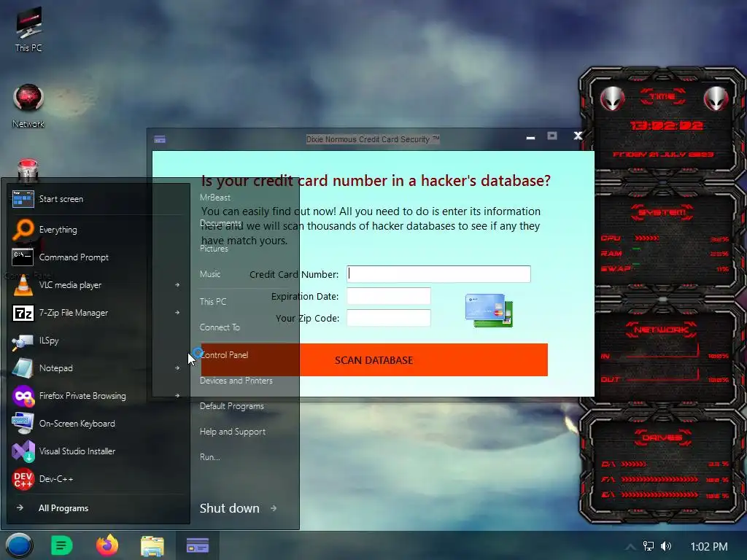Expand 7-Zip File Manager submenu arrow
The image size is (747, 560).
tap(177, 312)
